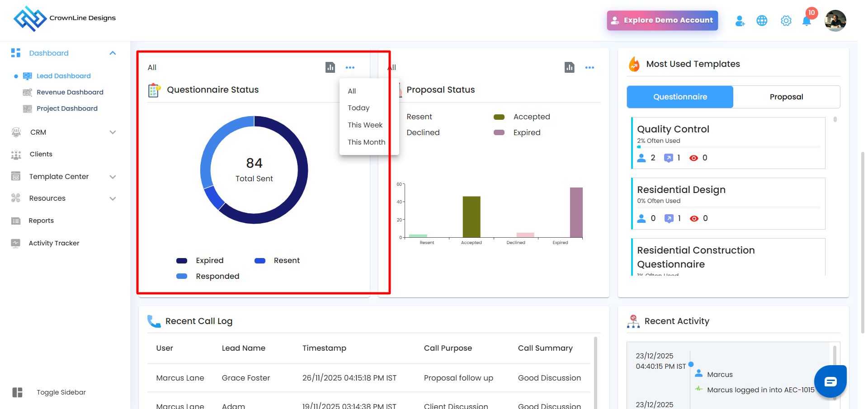Screen dimensions: 868x409
Task: Toggle the Expired legend in donut chart
Action: pos(201,260)
